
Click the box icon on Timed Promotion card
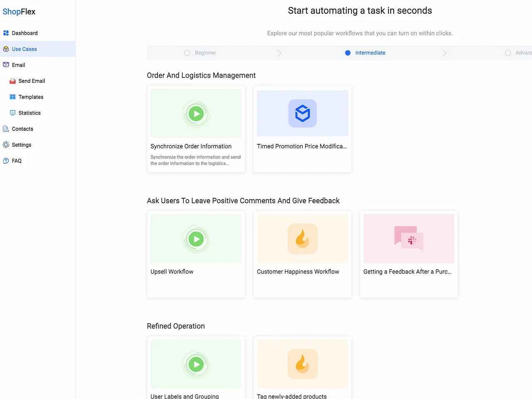tap(302, 113)
